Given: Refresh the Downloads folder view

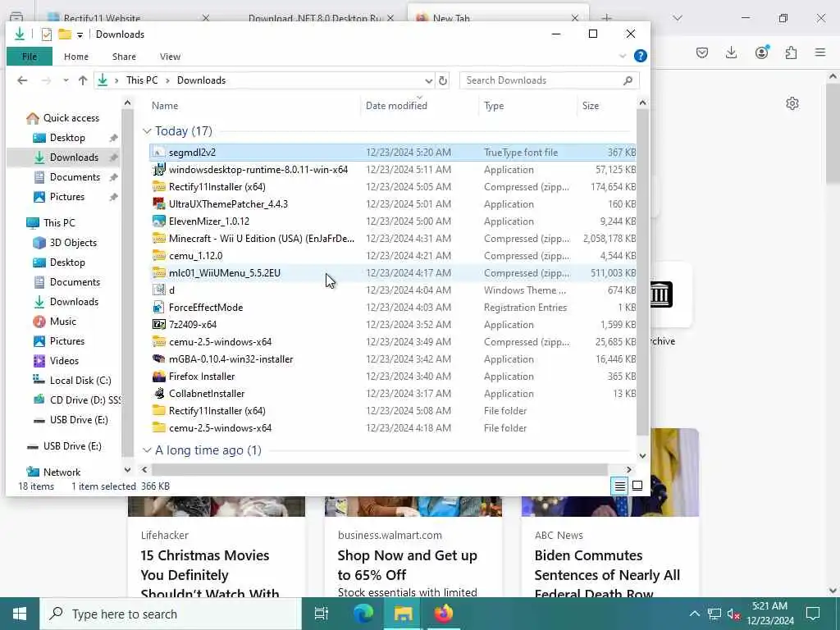Looking at the screenshot, I should (442, 80).
